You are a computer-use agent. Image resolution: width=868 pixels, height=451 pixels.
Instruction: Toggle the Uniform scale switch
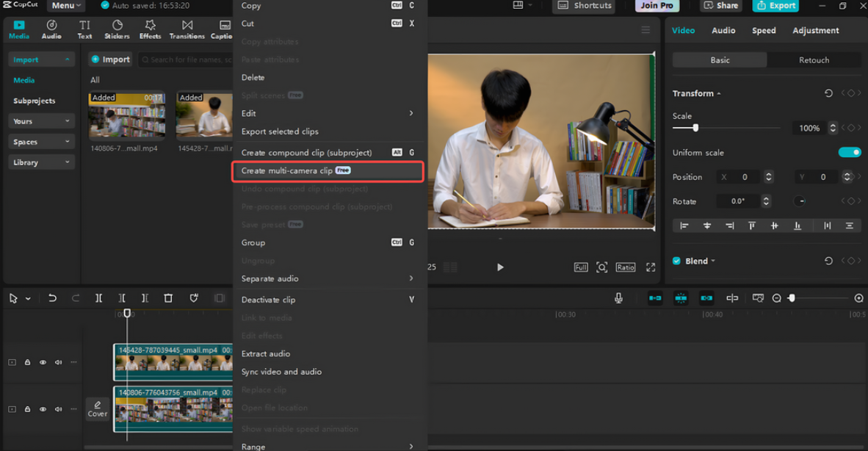coord(850,152)
